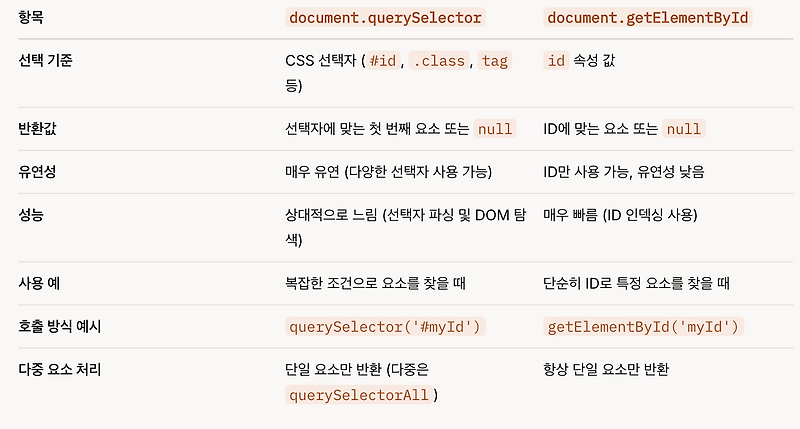Click the tag code snippet
The width and height of the screenshot is (800, 429).
tap(494, 61)
